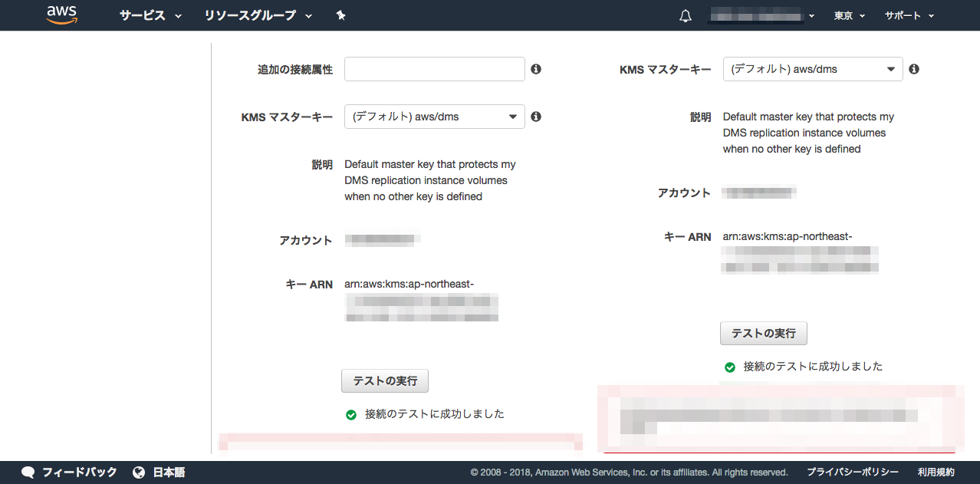
Task: Open the left KMS マスターキー dropdown
Action: pyautogui.click(x=434, y=117)
